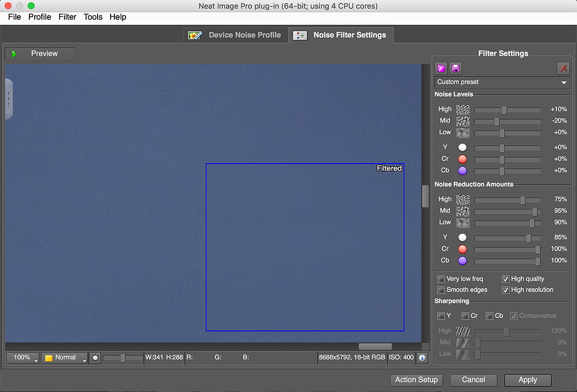
Task: Open the Filter menu
Action: [x=67, y=17]
